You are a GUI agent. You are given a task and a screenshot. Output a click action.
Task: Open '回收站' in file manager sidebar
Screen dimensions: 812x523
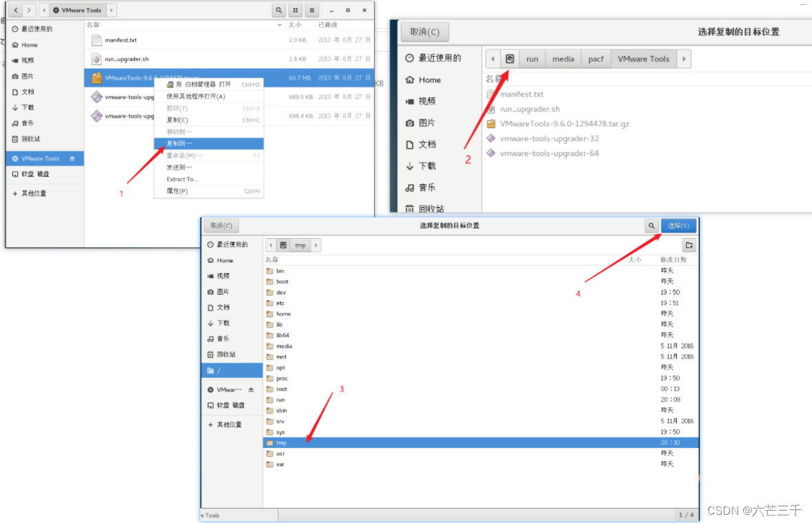(45, 138)
